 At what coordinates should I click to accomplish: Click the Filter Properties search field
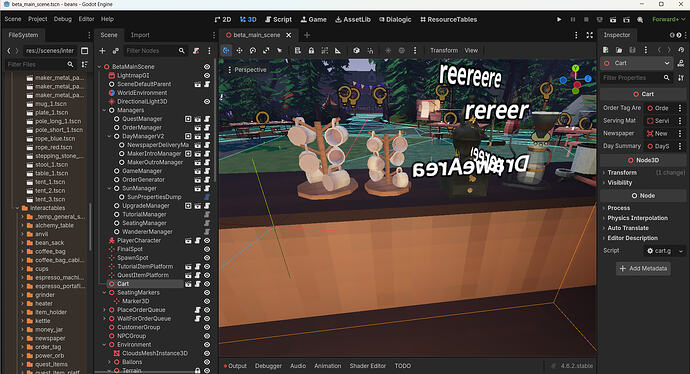tap(636, 78)
